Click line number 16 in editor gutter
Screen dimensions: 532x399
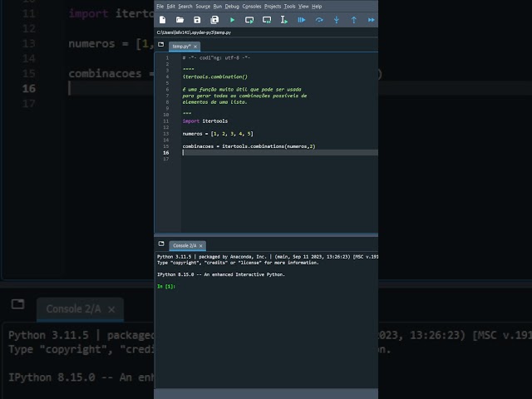click(x=166, y=153)
